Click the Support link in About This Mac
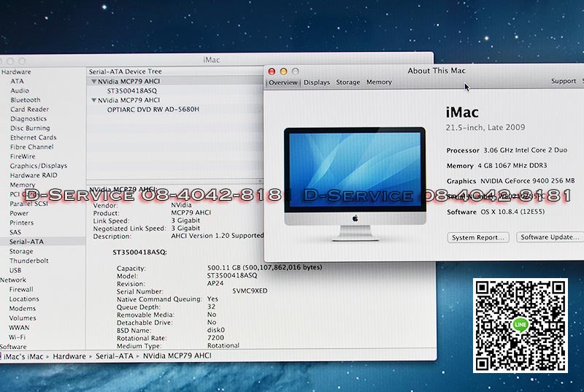 tap(563, 81)
